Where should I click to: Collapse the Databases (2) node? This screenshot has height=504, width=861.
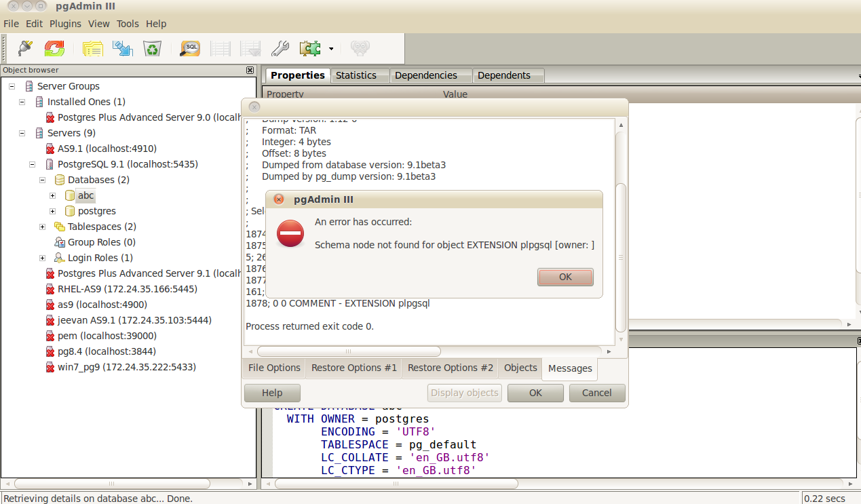[x=42, y=180]
